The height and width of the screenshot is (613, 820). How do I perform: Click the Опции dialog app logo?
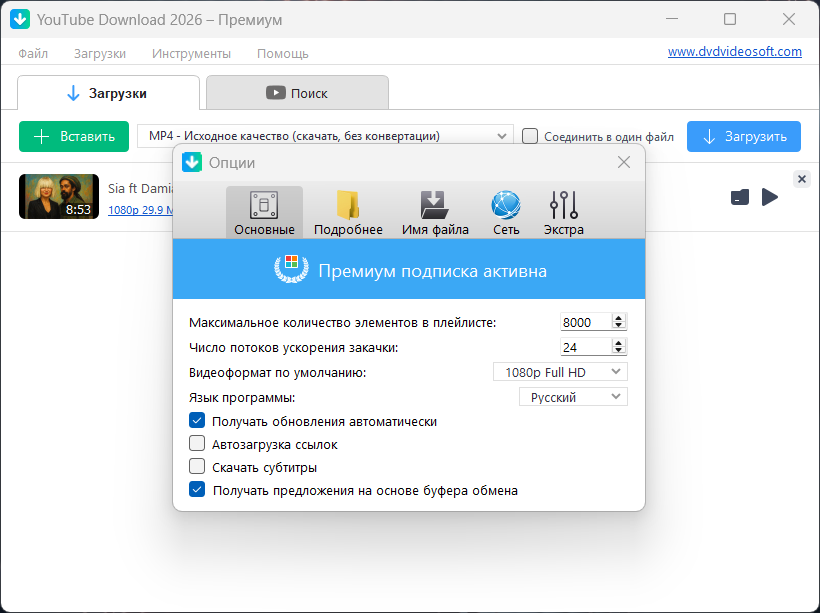(x=192, y=162)
